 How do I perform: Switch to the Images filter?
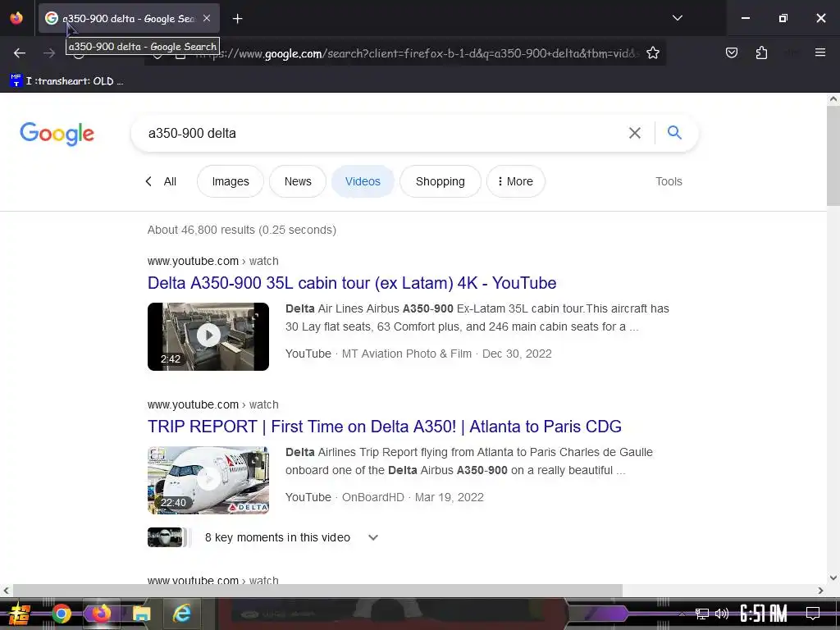click(x=231, y=181)
